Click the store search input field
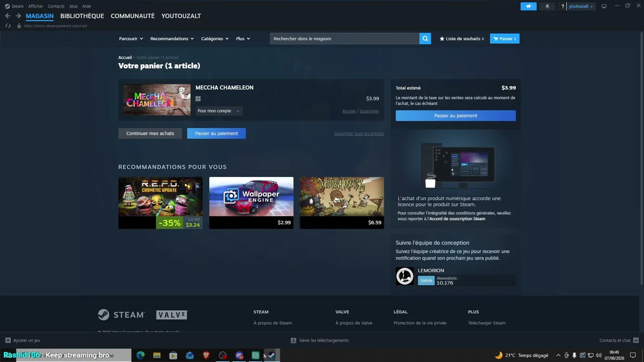 (x=345, y=39)
